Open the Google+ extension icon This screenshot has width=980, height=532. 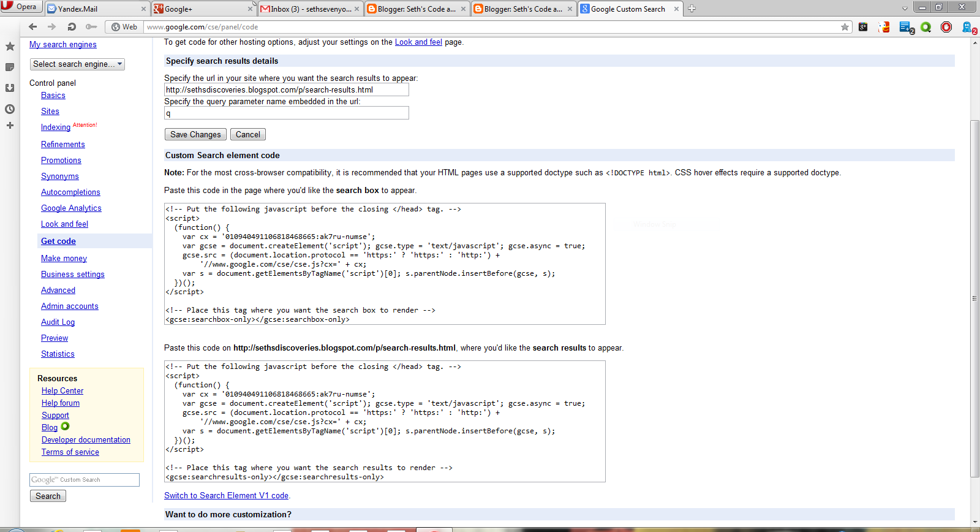click(x=863, y=27)
